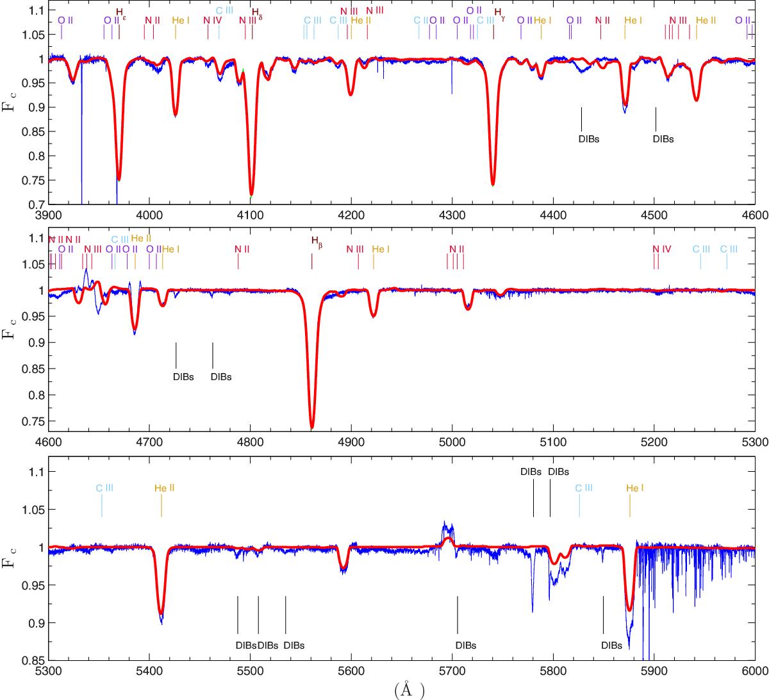769x700 pixels.
Task: Click the N IV label in middle panel
Action: 661,249
